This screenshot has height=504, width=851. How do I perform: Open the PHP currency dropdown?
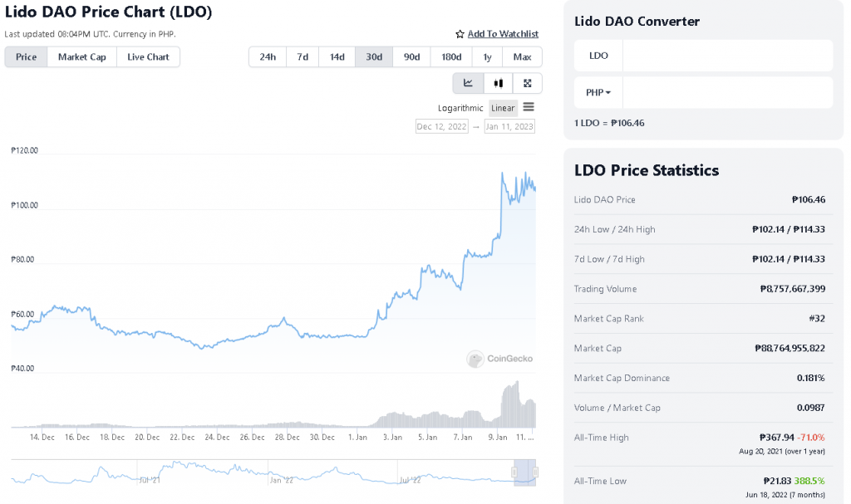598,92
